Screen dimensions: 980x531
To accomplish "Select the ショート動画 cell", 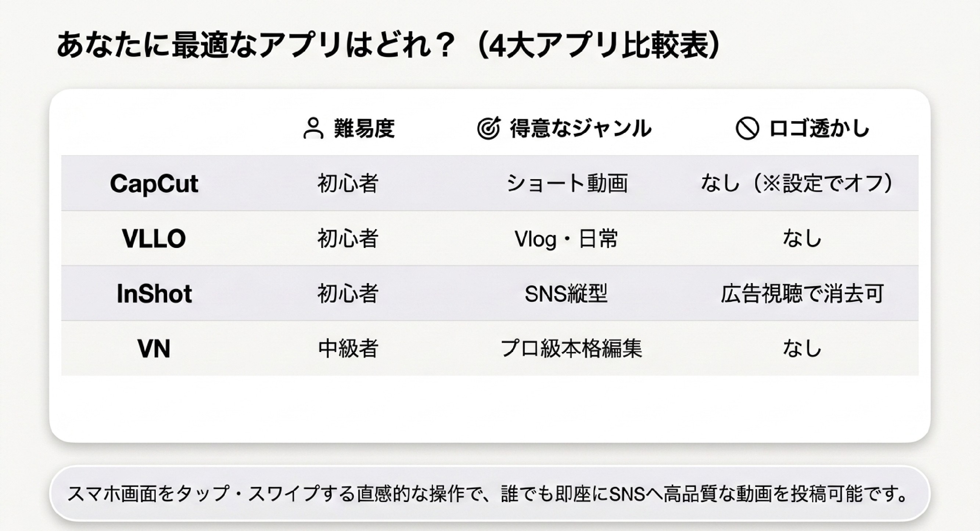I will coord(567,184).
